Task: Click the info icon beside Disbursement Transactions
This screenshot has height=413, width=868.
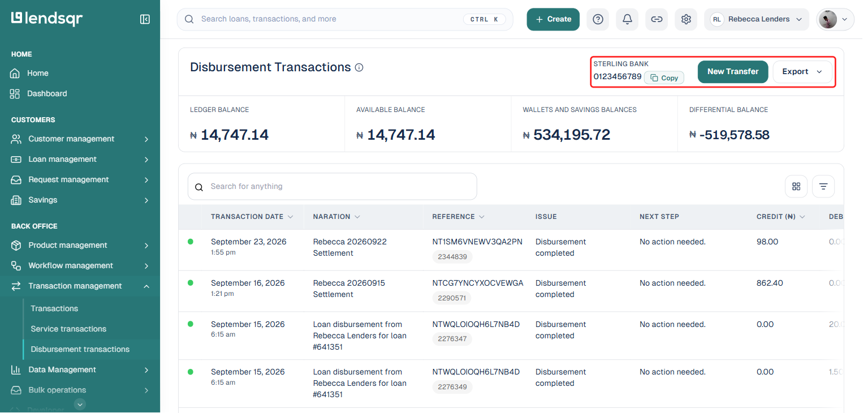Action: click(359, 67)
